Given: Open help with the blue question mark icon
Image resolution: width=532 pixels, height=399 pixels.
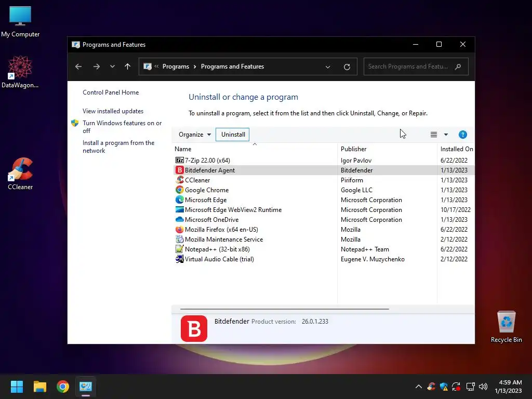Looking at the screenshot, I should [x=462, y=135].
